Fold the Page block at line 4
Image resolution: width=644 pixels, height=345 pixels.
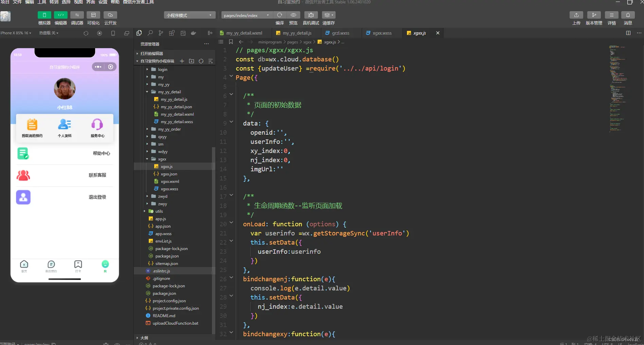231,76
